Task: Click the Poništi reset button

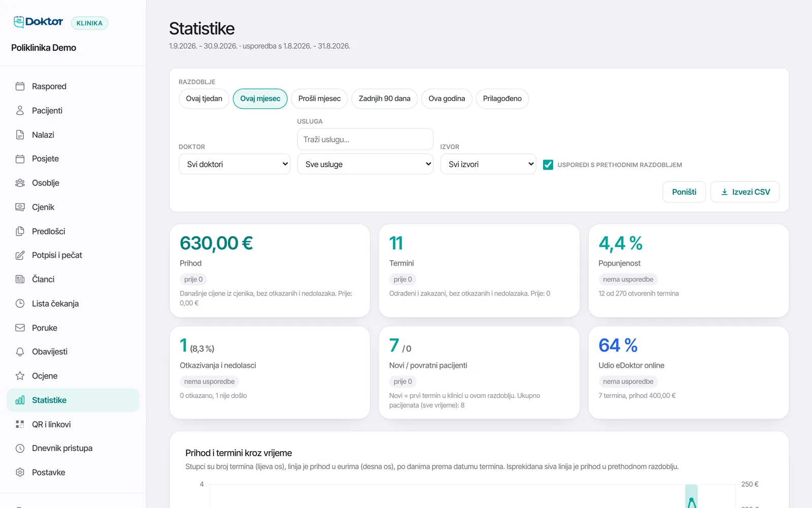Action: tap(684, 192)
